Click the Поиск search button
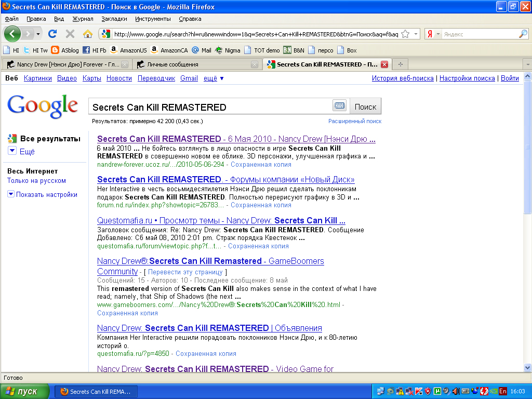 365,107
